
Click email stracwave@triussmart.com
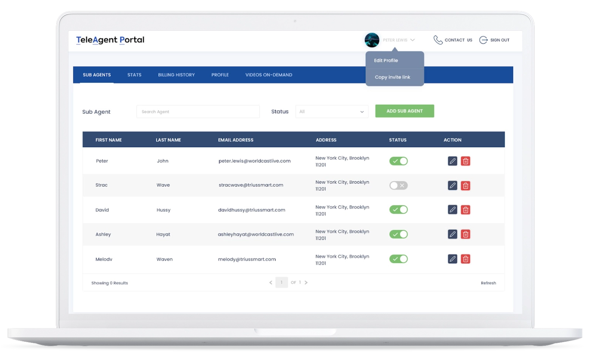(251, 185)
